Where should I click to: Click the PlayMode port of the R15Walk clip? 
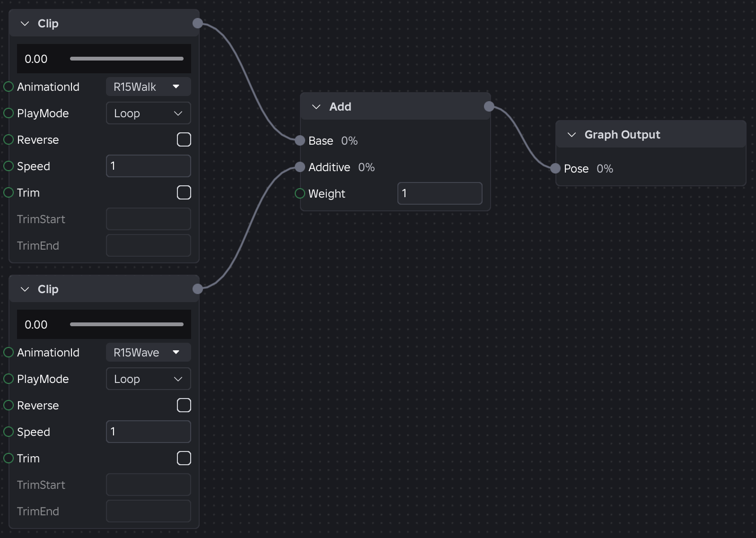(9, 113)
